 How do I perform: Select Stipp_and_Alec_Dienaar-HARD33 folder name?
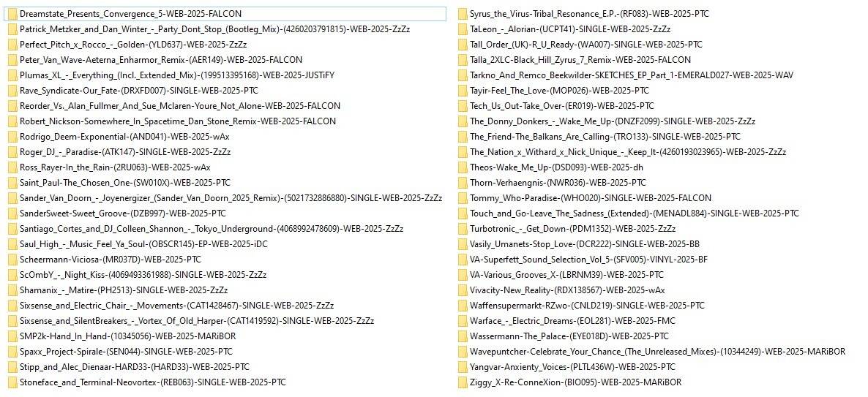click(x=135, y=366)
